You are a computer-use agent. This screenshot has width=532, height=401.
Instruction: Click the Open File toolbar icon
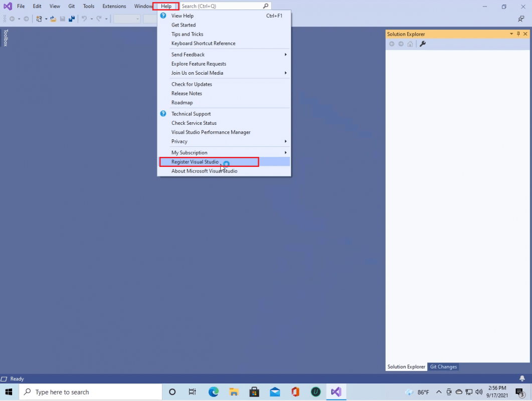point(53,19)
